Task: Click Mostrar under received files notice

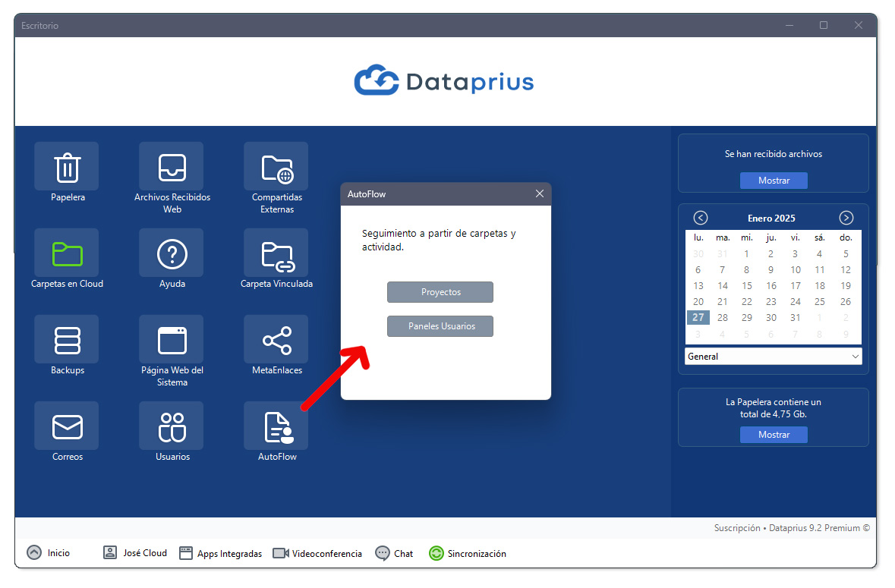Action: pos(774,181)
